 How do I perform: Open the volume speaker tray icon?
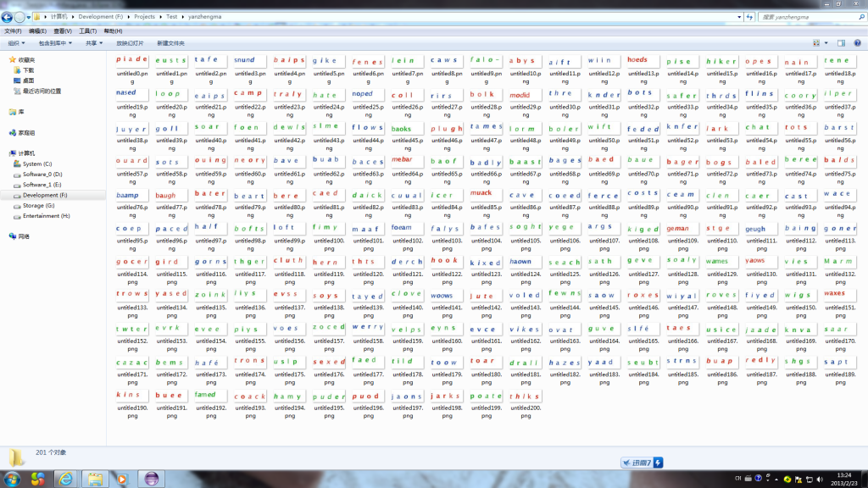(820, 480)
